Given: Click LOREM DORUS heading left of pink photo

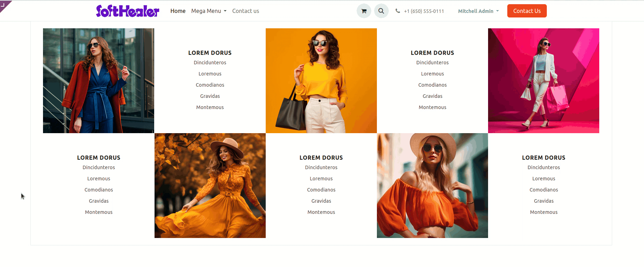Looking at the screenshot, I should [432, 53].
